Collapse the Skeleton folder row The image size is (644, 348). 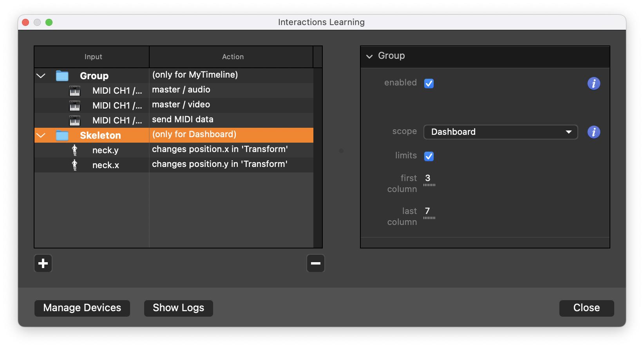(41, 136)
